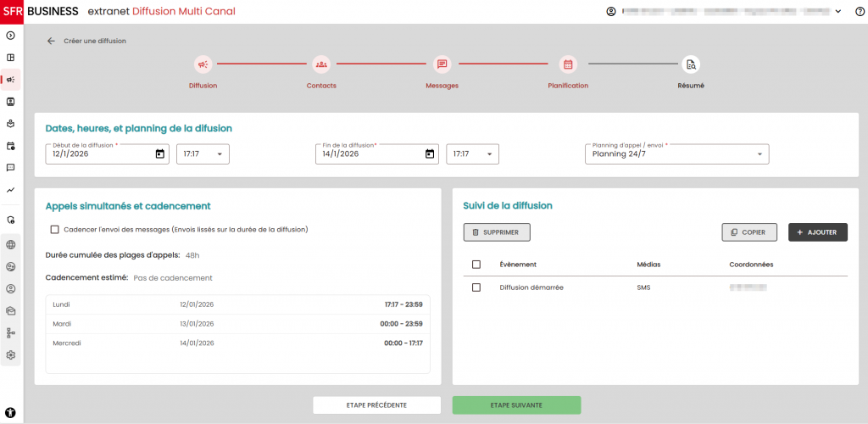This screenshot has height=424, width=868.
Task: Toggle the select-all checkbox in Évènement header
Action: [476, 265]
